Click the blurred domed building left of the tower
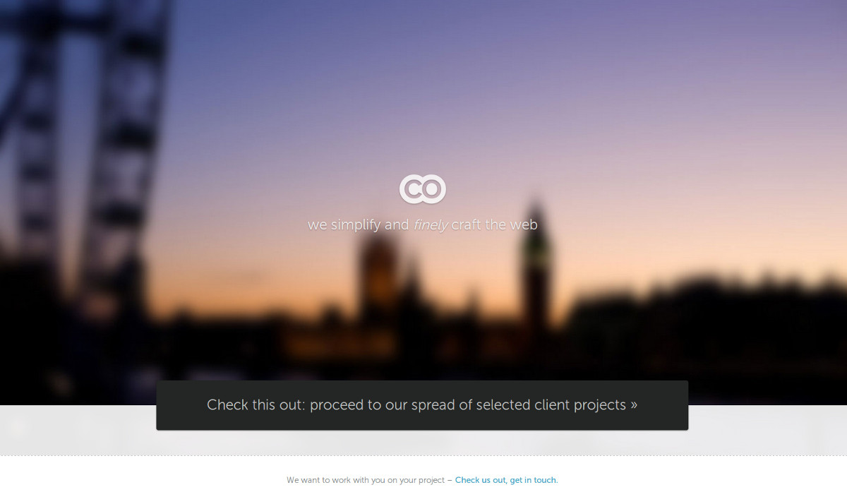 coord(378,279)
